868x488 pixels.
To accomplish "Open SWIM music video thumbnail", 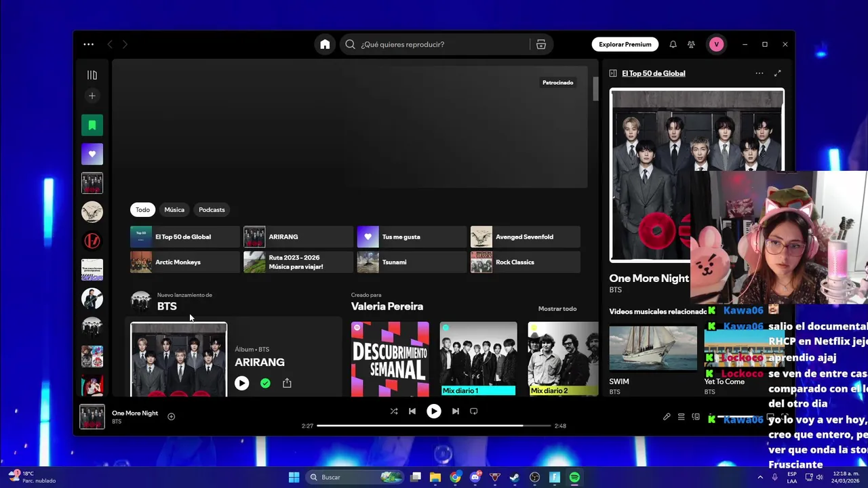I will pyautogui.click(x=653, y=348).
